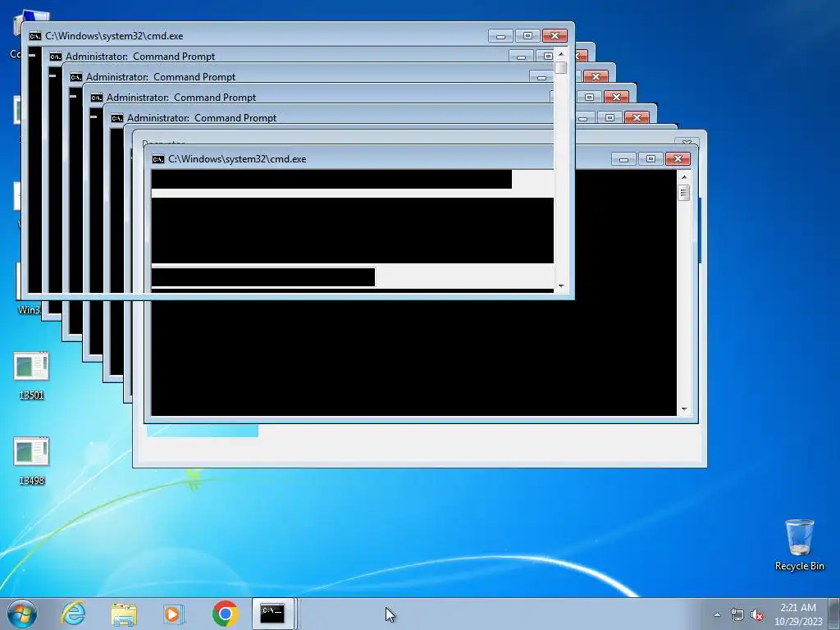Click the rear cmd.exe window title text
This screenshot has width=840, height=630.
pyautogui.click(x=237, y=159)
